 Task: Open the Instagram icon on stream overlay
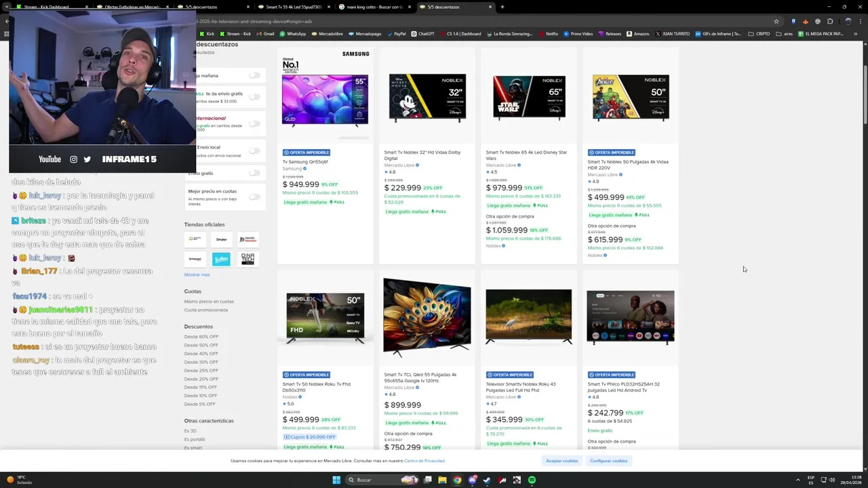tap(73, 159)
